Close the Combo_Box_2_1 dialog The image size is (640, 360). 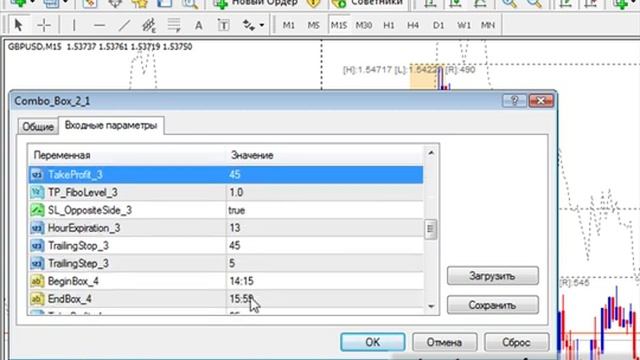(x=541, y=100)
